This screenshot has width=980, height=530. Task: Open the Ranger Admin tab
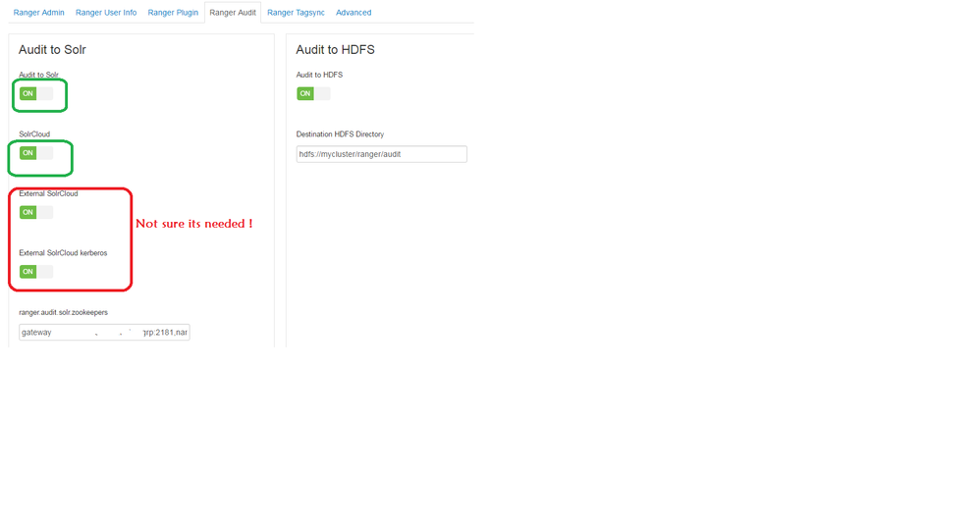point(38,13)
